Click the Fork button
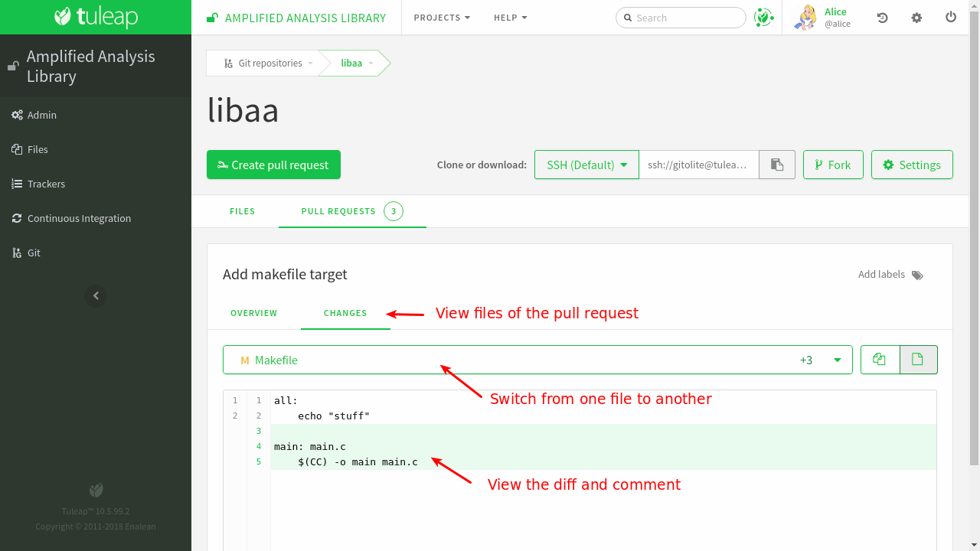 (x=833, y=165)
